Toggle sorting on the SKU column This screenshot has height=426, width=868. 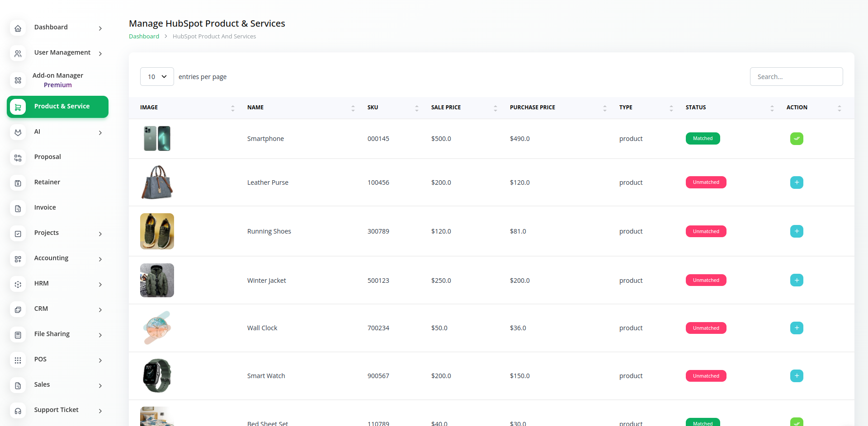point(373,108)
